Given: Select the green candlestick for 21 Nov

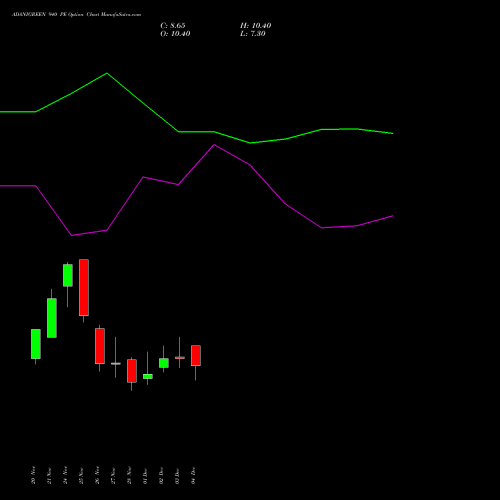Looking at the screenshot, I should [52, 318].
